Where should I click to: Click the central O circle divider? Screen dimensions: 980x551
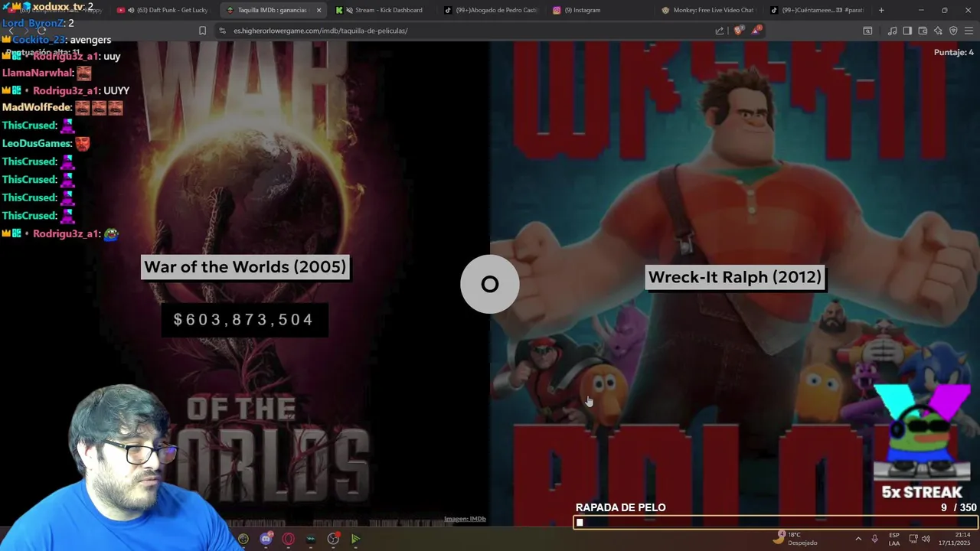tap(490, 284)
